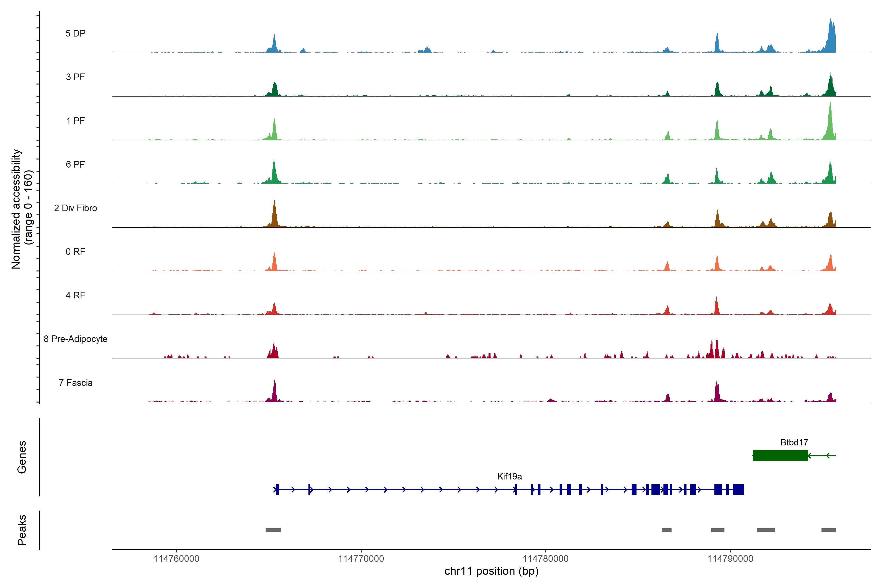Select the 8 Pre-Adipocyte track label
Viewport: 882px width, 588px height.
point(75,339)
